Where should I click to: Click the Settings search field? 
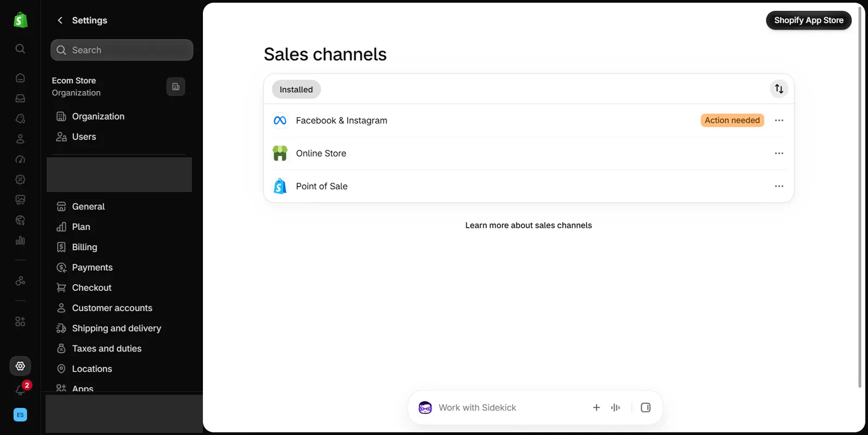(122, 50)
